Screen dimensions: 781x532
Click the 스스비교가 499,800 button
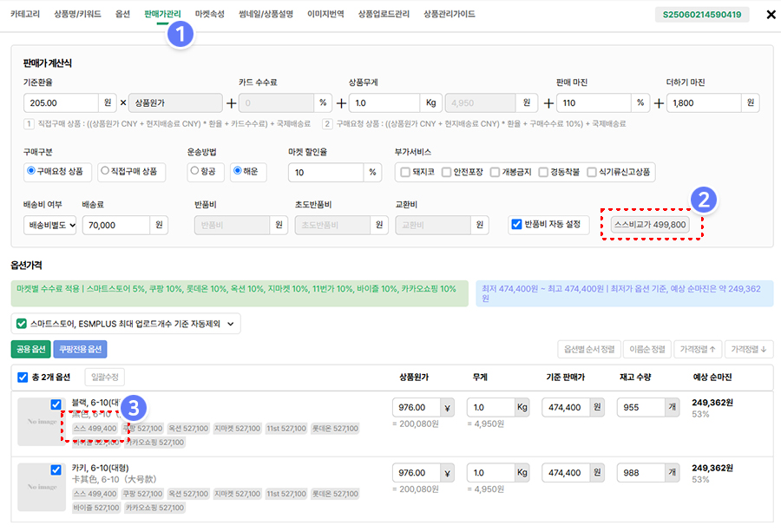click(x=650, y=225)
